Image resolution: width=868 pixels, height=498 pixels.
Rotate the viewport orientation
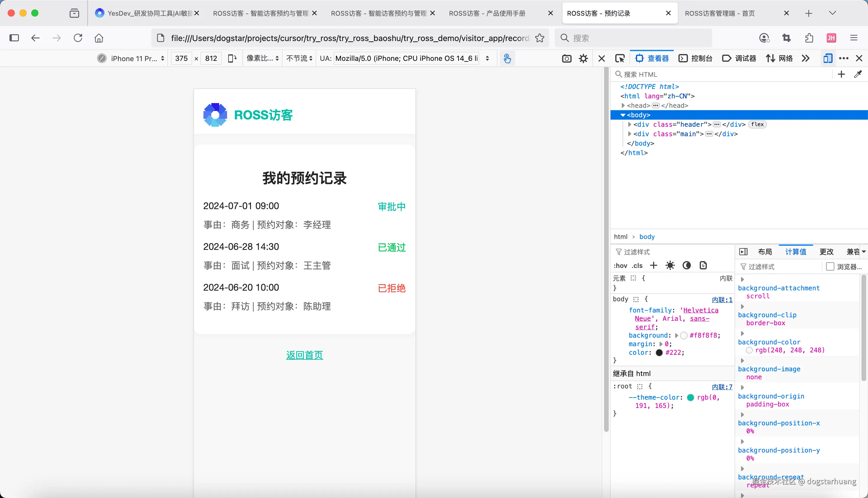(x=232, y=58)
